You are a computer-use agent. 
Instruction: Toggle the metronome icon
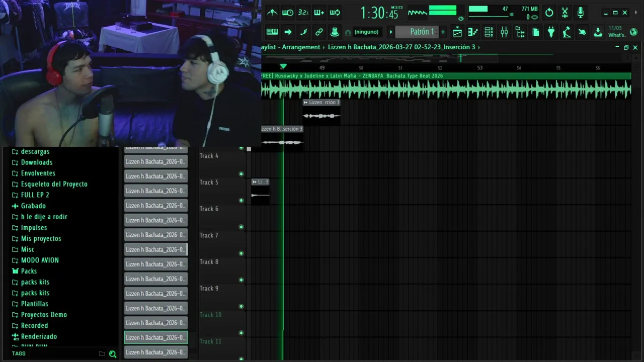[272, 13]
